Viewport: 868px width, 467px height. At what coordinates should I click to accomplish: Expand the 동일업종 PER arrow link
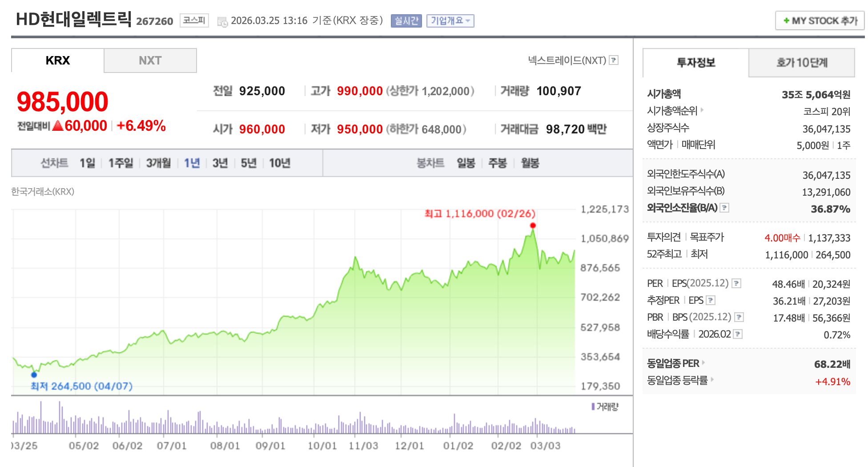[703, 362]
